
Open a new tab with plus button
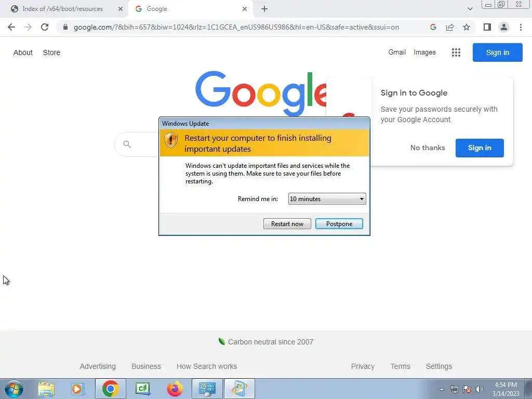click(264, 9)
